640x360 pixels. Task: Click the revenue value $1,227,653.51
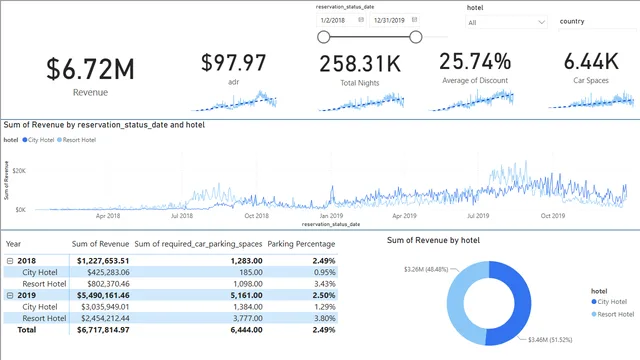click(x=103, y=261)
